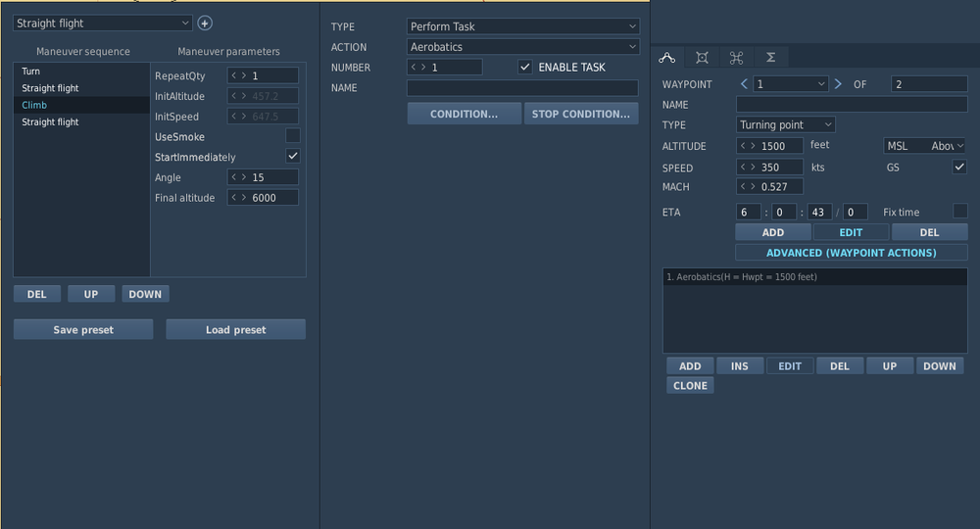Image resolution: width=980 pixels, height=529 pixels.
Task: Increase waypoint SPEED with right arrow
Action: (753, 168)
